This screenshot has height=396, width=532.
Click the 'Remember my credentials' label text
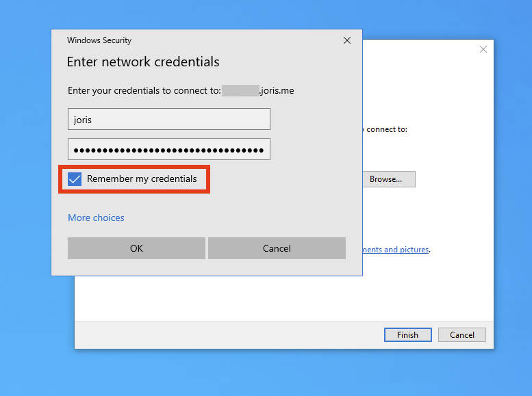(142, 179)
